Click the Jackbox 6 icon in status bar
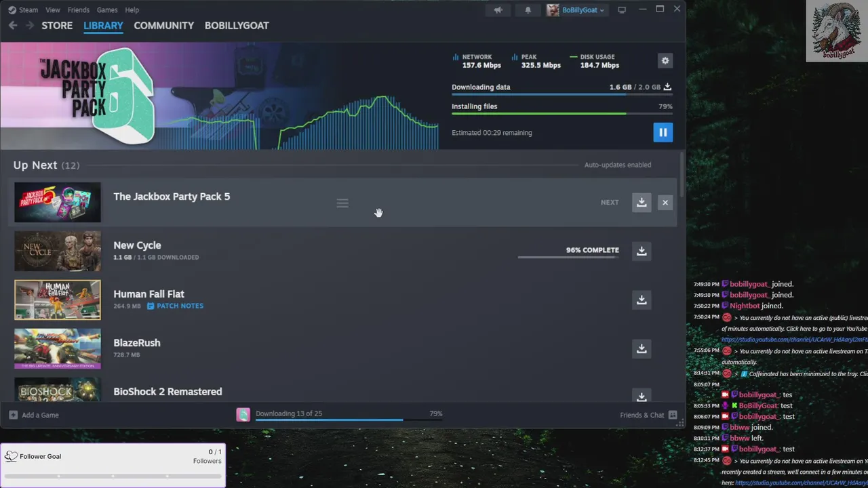 click(243, 415)
